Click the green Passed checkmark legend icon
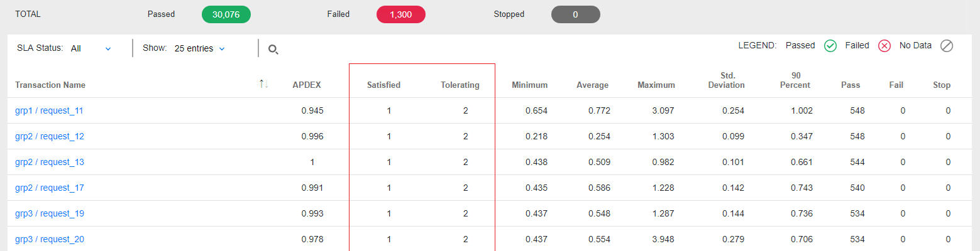Viewport: 980px width, 251px height. (830, 46)
